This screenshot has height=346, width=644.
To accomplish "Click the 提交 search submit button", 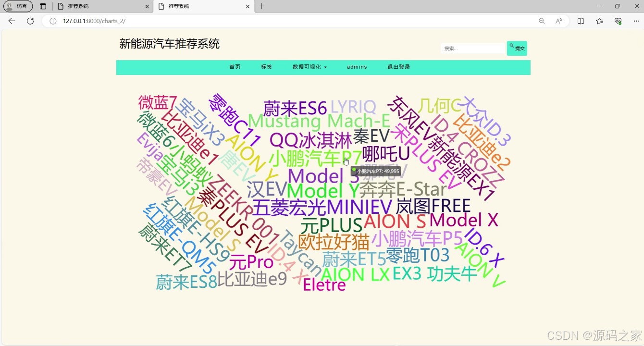I will click(517, 48).
